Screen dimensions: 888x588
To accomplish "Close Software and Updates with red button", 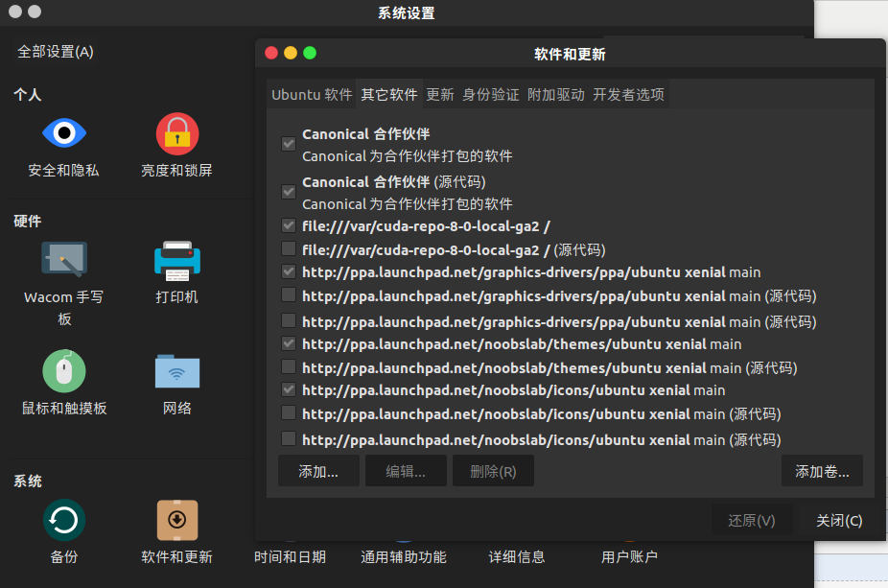I will click(x=271, y=54).
